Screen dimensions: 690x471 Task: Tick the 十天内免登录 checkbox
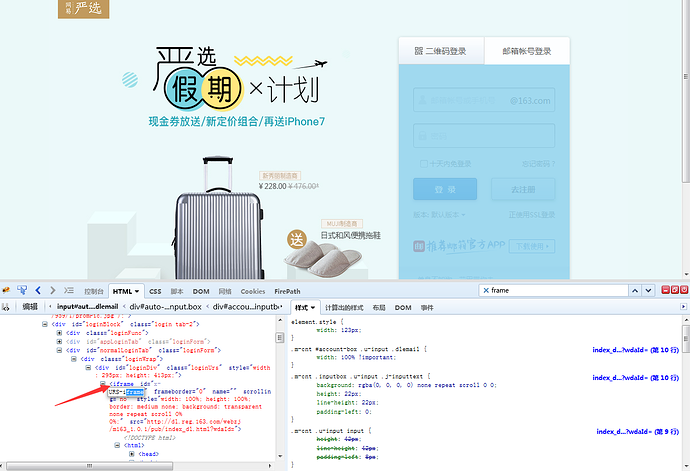pyautogui.click(x=424, y=164)
